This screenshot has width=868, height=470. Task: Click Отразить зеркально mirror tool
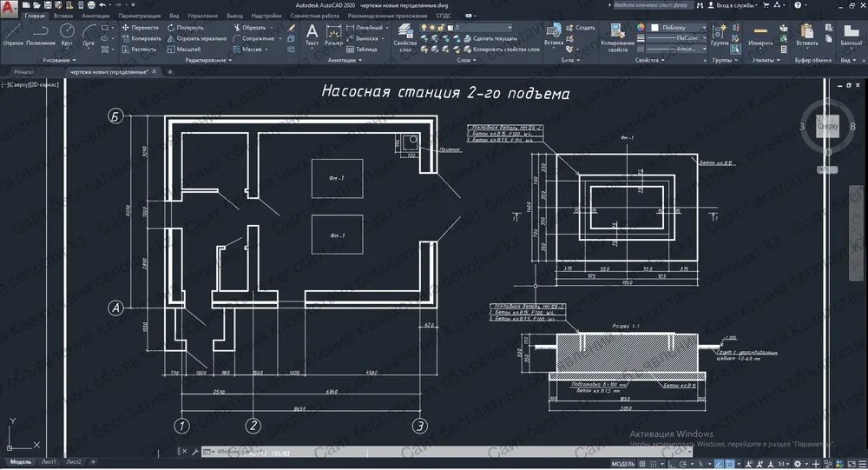tap(197, 38)
